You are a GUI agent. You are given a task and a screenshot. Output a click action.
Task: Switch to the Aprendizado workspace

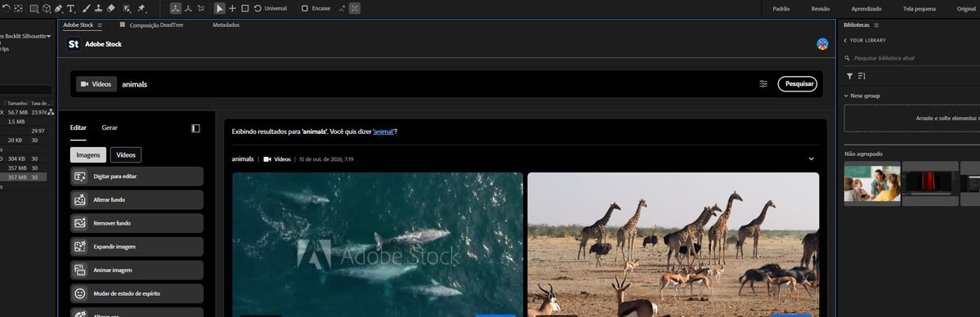pyautogui.click(x=866, y=9)
